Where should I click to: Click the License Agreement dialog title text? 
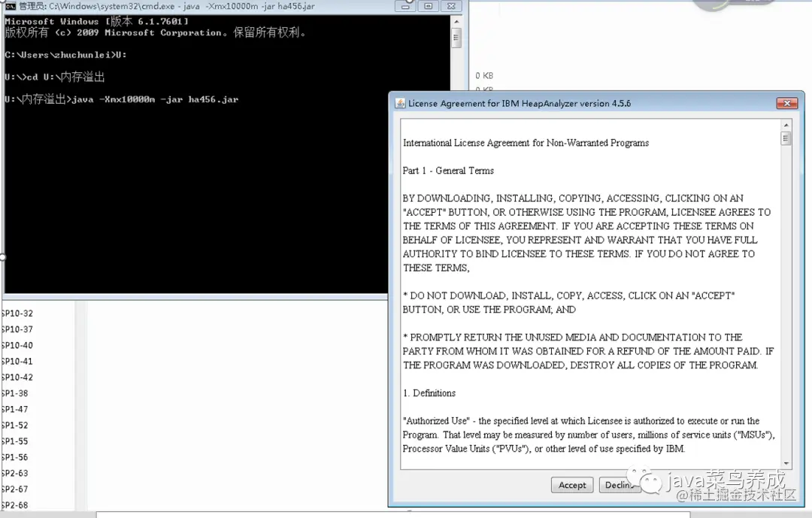(520, 104)
